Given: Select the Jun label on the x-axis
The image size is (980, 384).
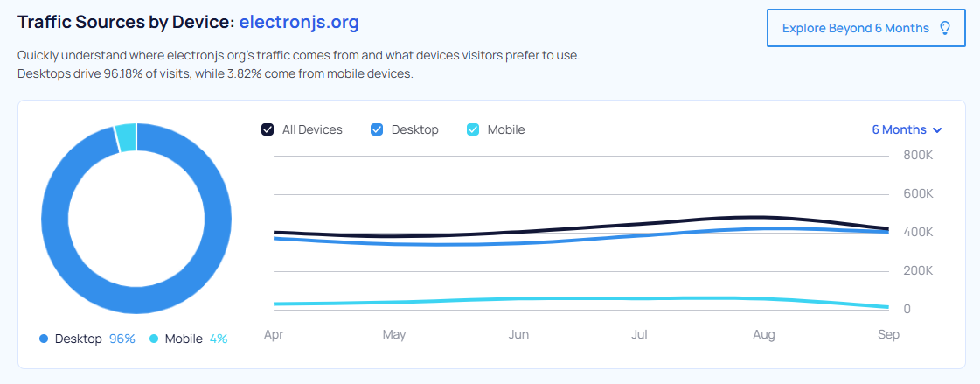Looking at the screenshot, I should click(x=518, y=334).
